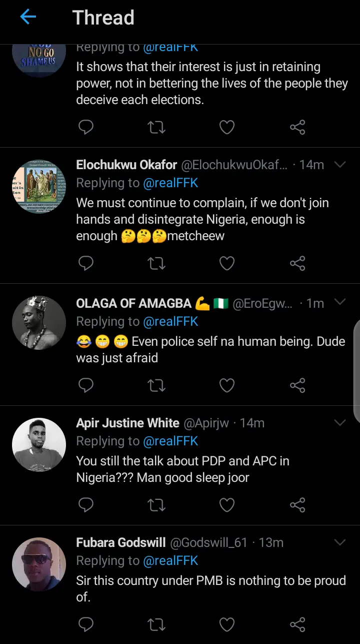View OLAGA OF AMAGBA's profile avatar

[x=39, y=322]
